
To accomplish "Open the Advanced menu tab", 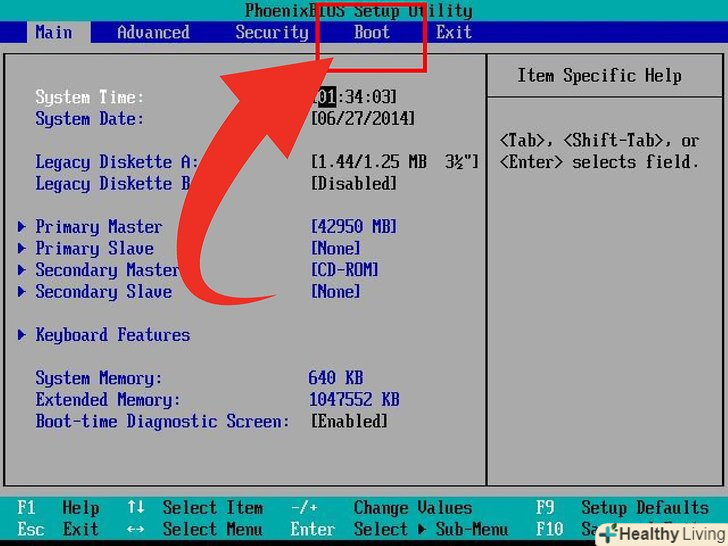I will coord(153,32).
